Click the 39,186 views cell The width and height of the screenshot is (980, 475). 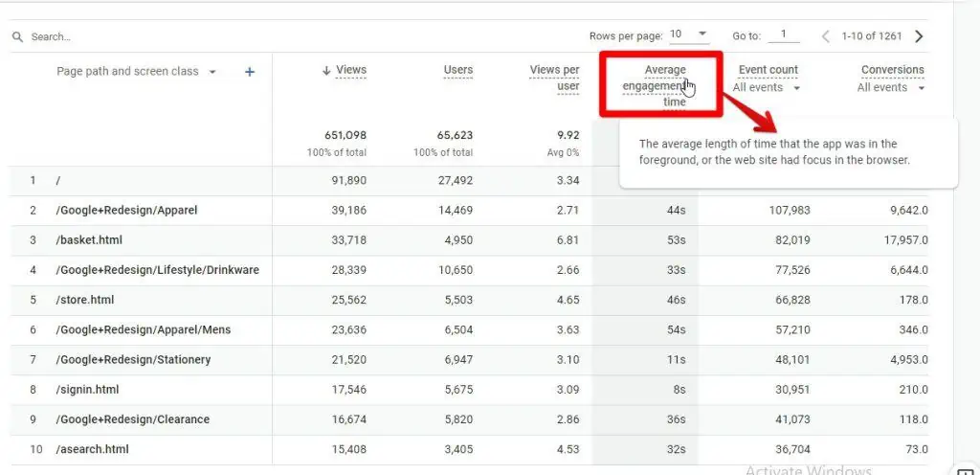click(x=348, y=211)
